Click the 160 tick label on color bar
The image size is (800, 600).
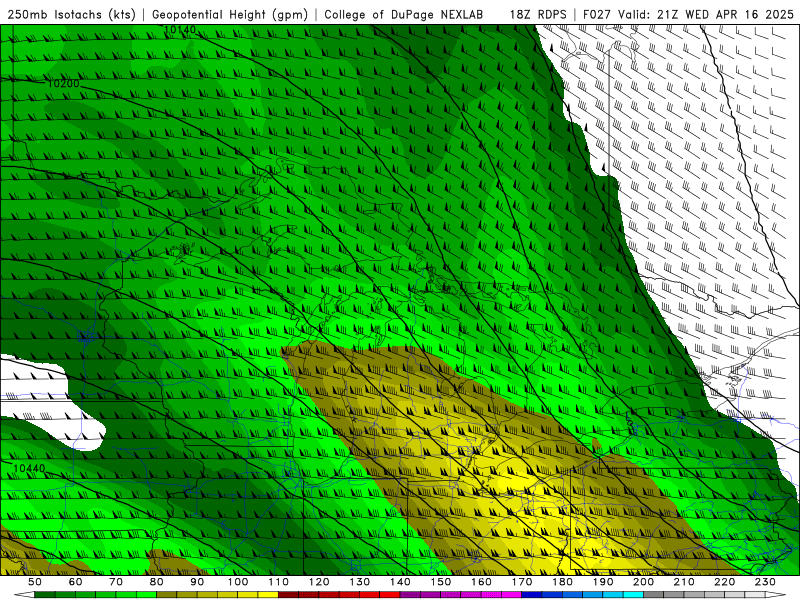coord(481,582)
